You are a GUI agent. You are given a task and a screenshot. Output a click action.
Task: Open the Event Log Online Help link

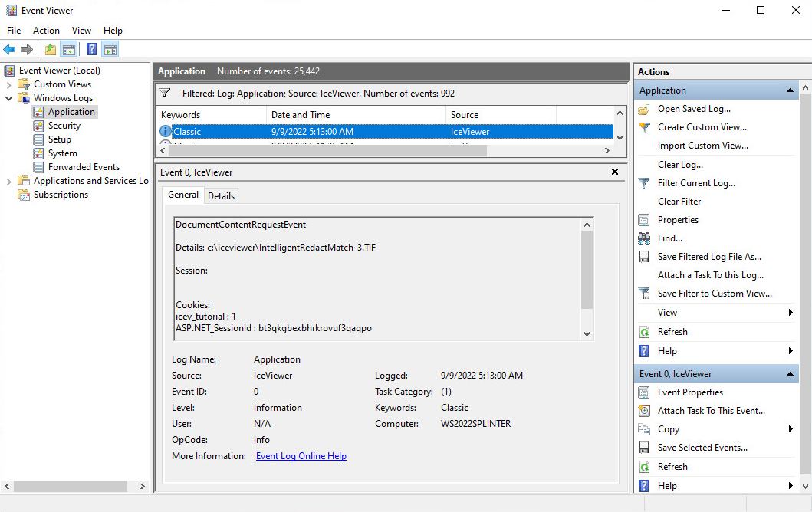click(301, 456)
